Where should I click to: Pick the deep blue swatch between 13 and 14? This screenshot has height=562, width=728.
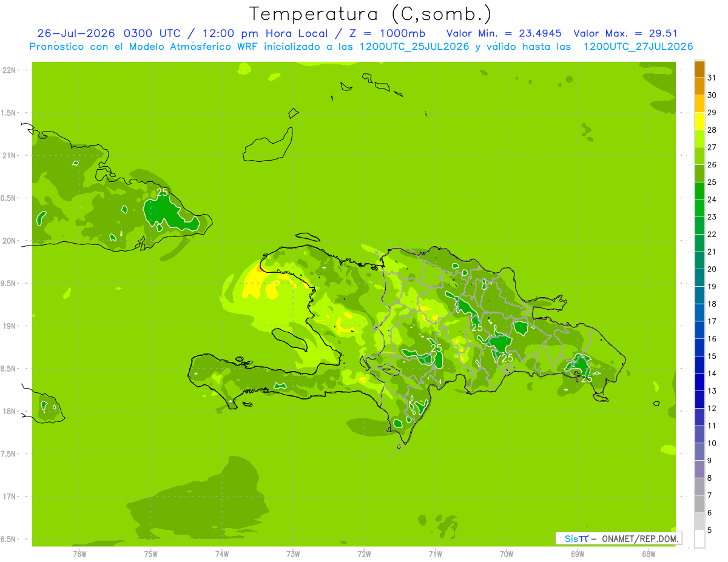click(x=699, y=383)
